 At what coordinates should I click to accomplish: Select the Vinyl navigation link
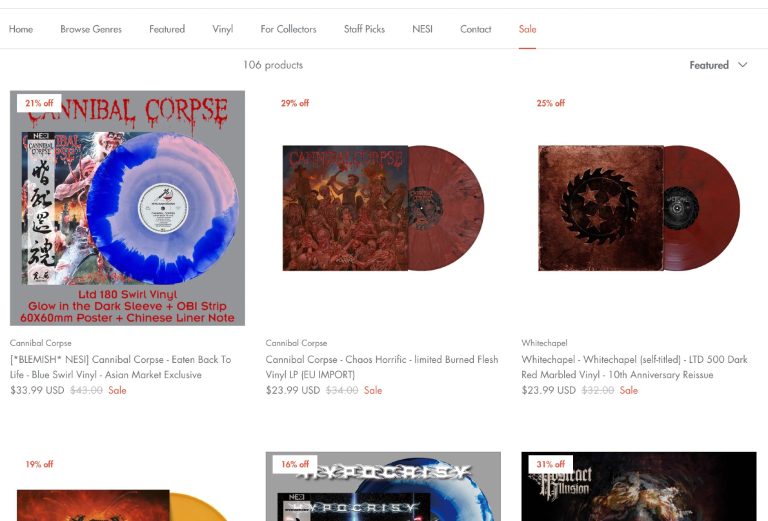(x=222, y=29)
